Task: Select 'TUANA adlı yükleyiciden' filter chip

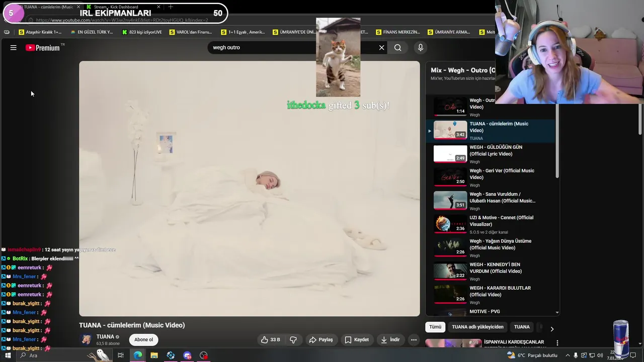Action: click(477, 327)
